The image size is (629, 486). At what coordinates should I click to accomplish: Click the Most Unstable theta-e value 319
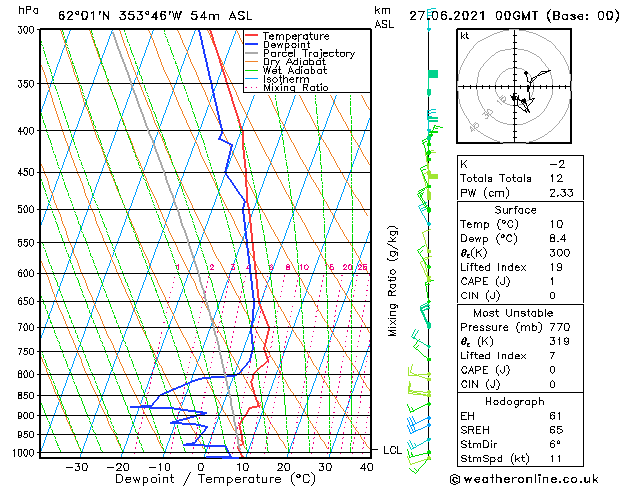point(560,341)
